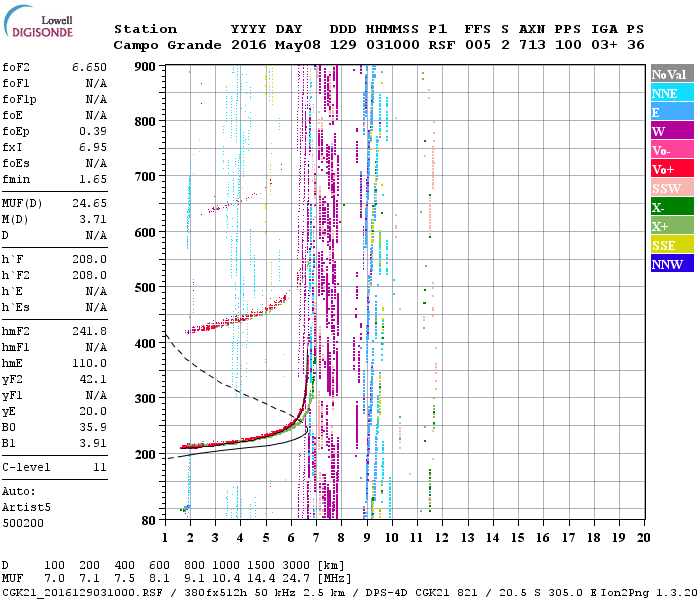
Task: Click the B0 value 35.9
Action: click(x=93, y=427)
